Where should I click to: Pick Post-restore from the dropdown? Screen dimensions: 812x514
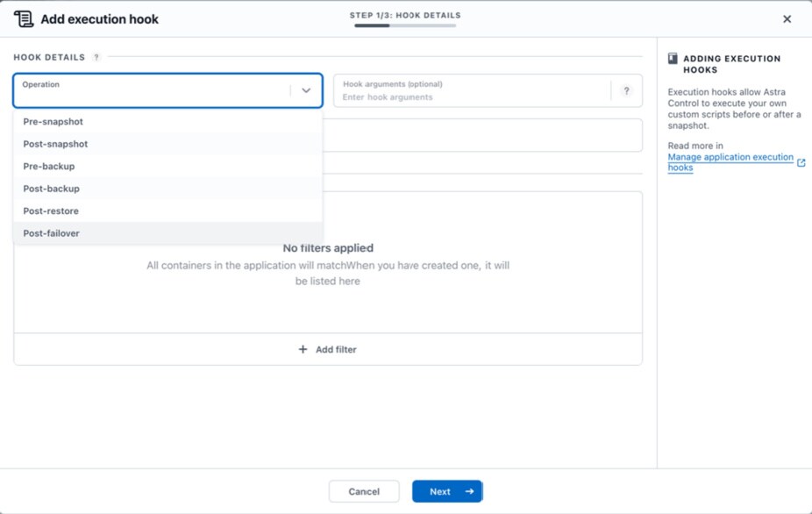tap(51, 211)
